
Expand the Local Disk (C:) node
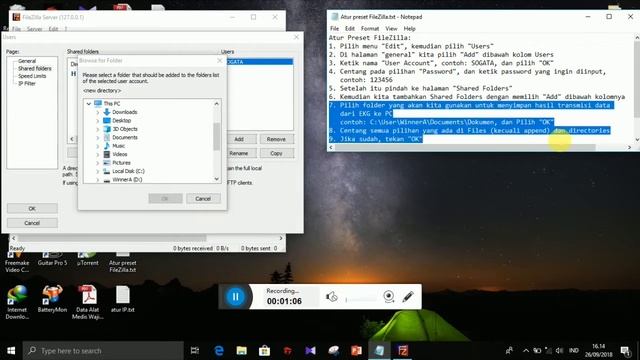(x=97, y=171)
